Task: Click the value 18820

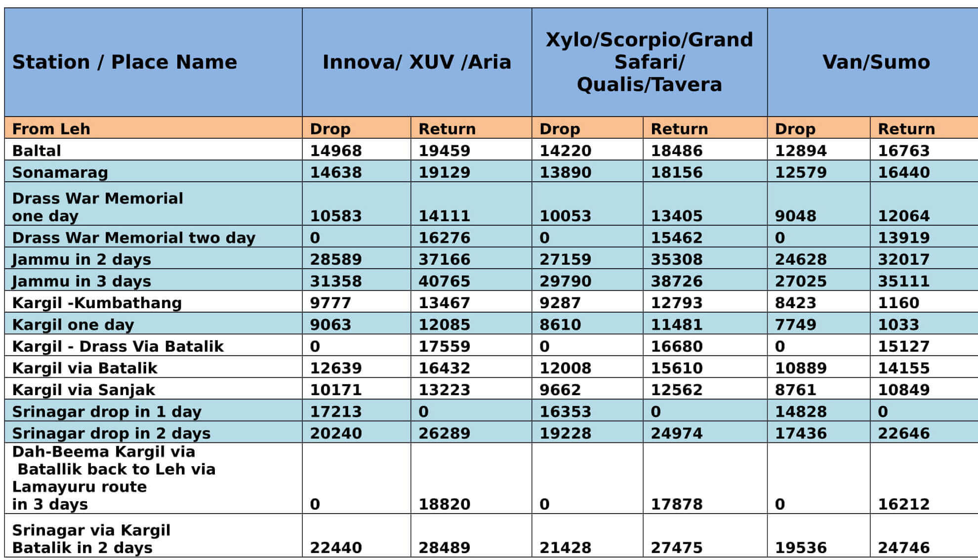Action: tap(445, 504)
